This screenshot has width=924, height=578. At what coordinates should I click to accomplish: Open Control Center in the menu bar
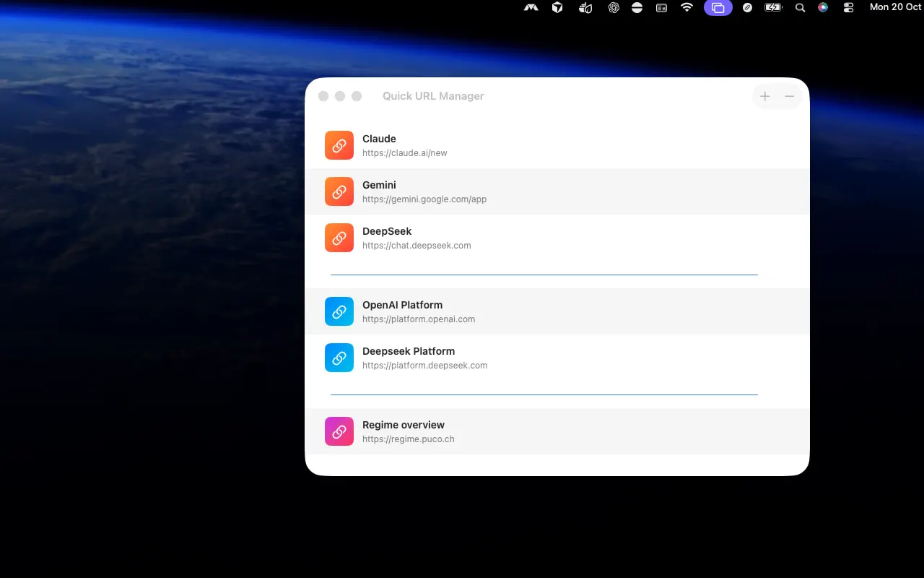(848, 7)
